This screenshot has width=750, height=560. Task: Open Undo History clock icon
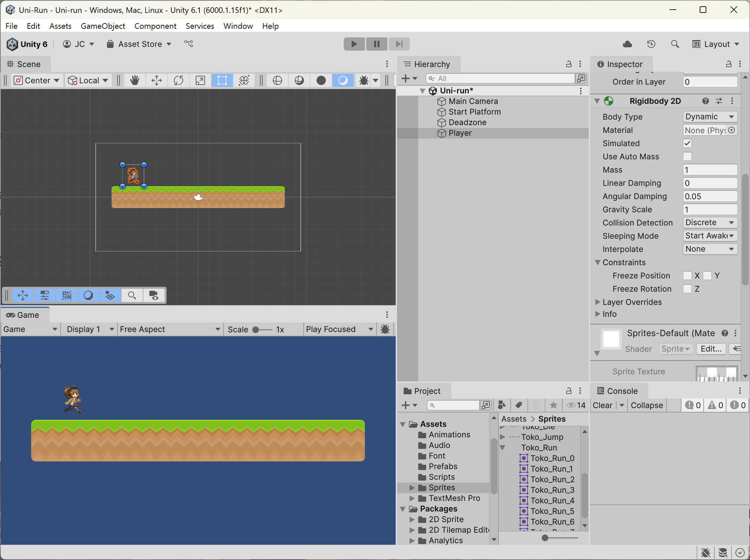pyautogui.click(x=651, y=44)
